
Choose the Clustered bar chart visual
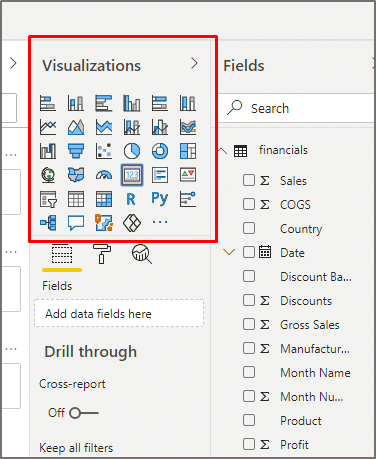[104, 103]
